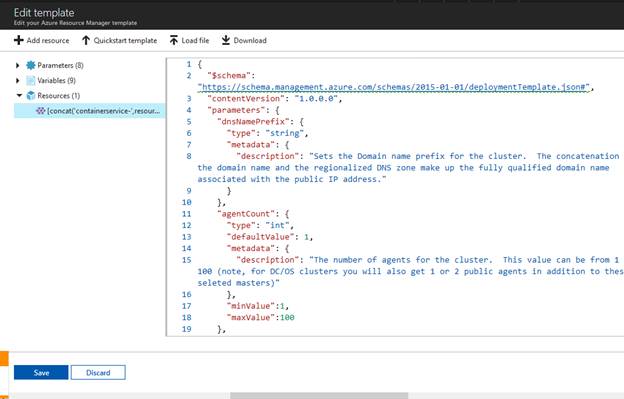Click the Parameters gear icon

[31, 65]
